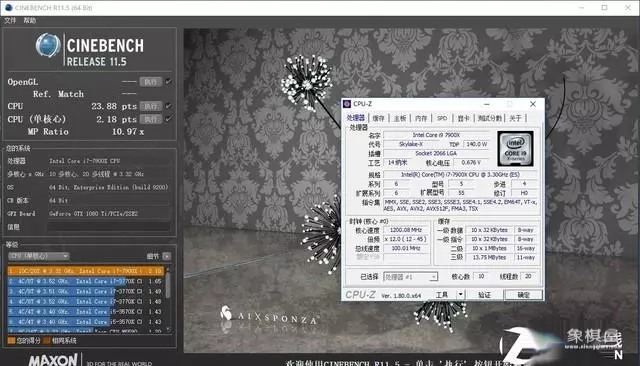This screenshot has width=640, height=366.
Task: Click the 140.0 W TDP value
Action: coord(476,144)
